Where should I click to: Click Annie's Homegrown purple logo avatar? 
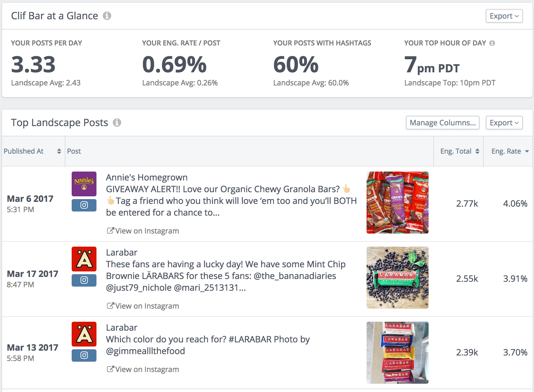tap(84, 184)
